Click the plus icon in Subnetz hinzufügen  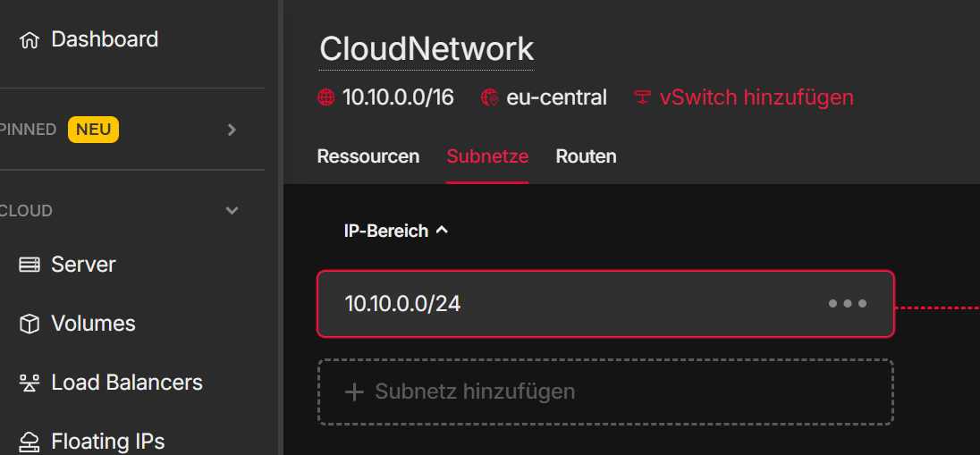click(354, 392)
